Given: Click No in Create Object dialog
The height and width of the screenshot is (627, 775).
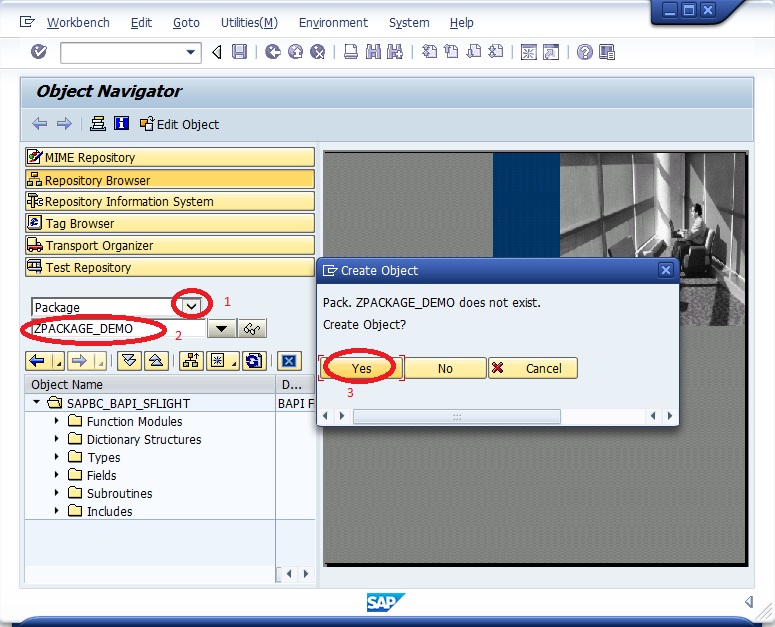Looking at the screenshot, I should click(x=445, y=368).
